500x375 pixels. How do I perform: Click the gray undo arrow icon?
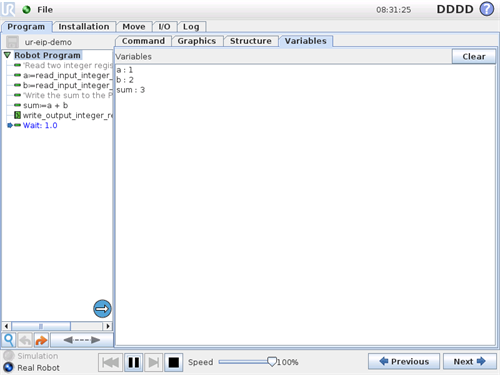tap(25, 340)
